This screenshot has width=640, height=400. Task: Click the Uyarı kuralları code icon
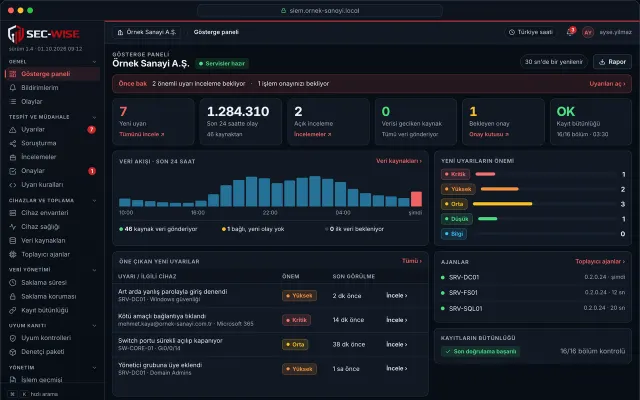click(13, 185)
